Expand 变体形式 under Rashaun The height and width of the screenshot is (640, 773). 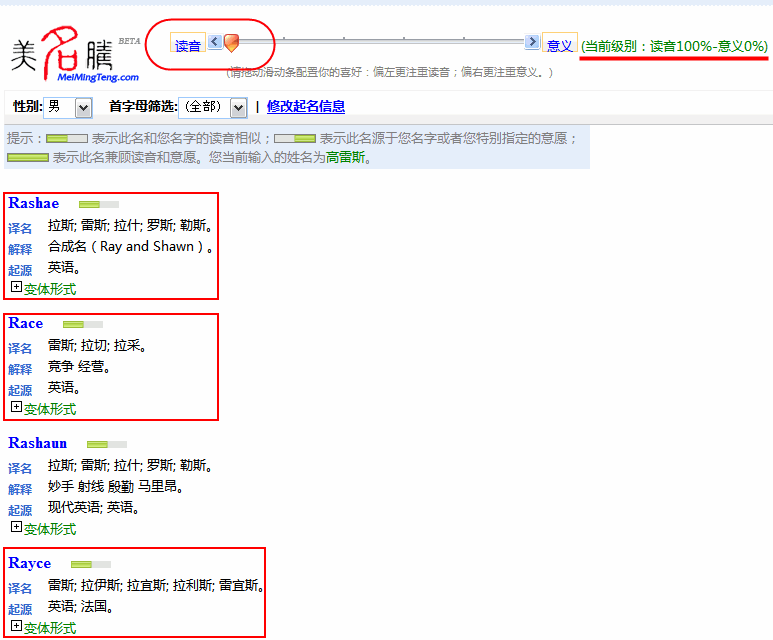tap(43, 529)
